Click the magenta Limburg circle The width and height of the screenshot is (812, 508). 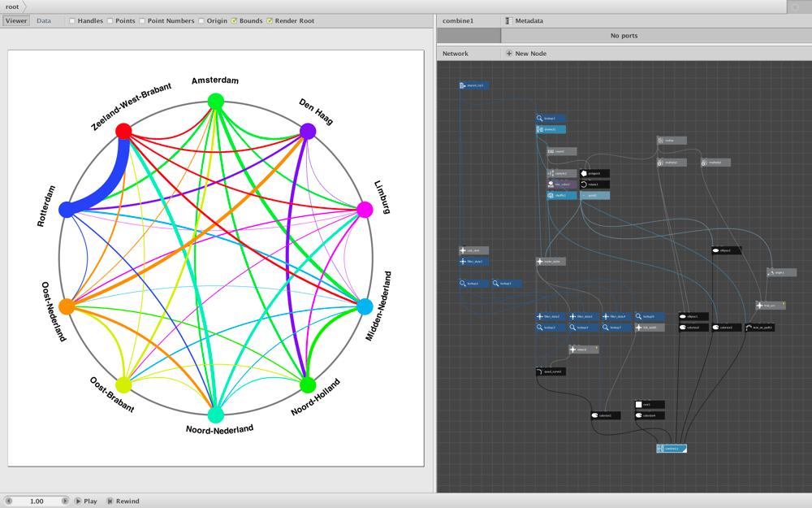(365, 210)
